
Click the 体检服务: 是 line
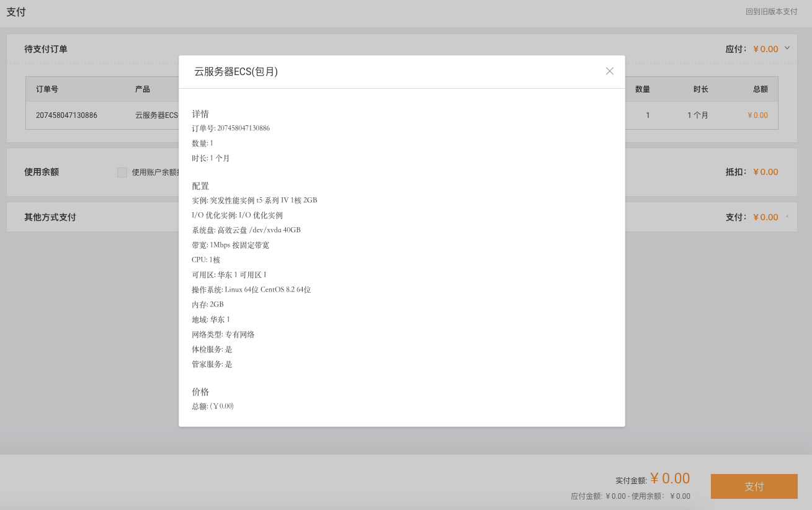(212, 349)
